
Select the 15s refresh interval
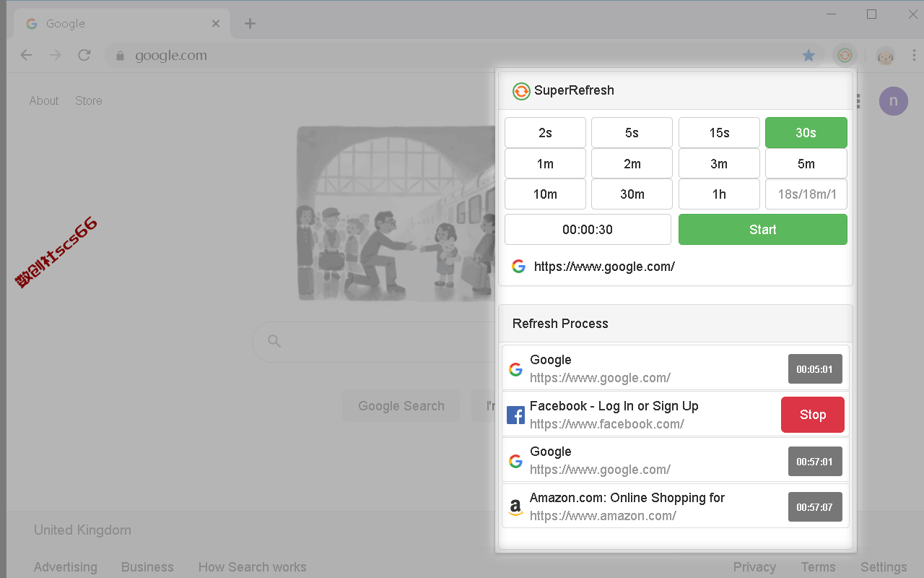click(719, 133)
